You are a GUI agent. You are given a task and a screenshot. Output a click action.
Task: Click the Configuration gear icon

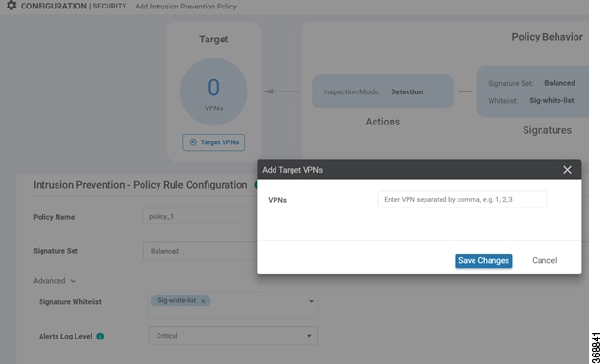pos(11,6)
